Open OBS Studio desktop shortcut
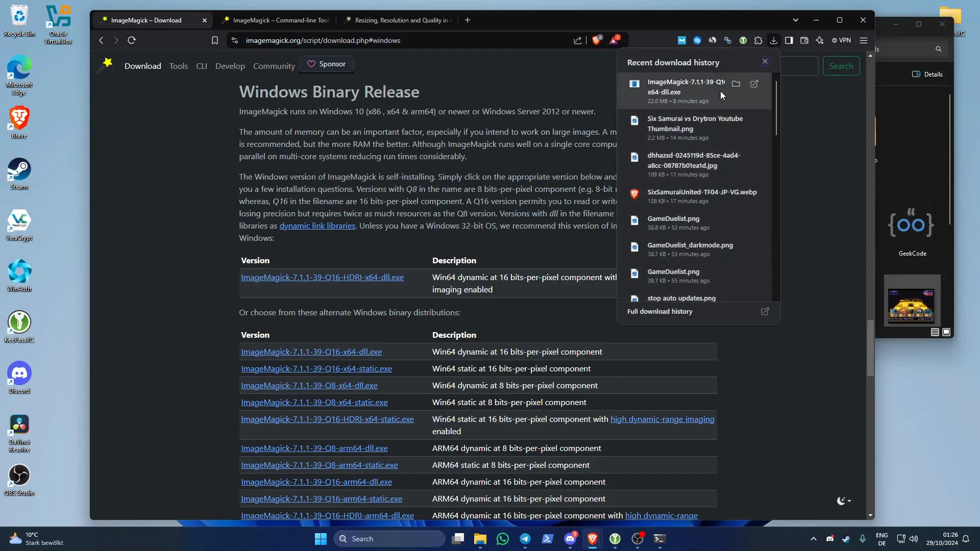The image size is (980, 551). pos(19,480)
